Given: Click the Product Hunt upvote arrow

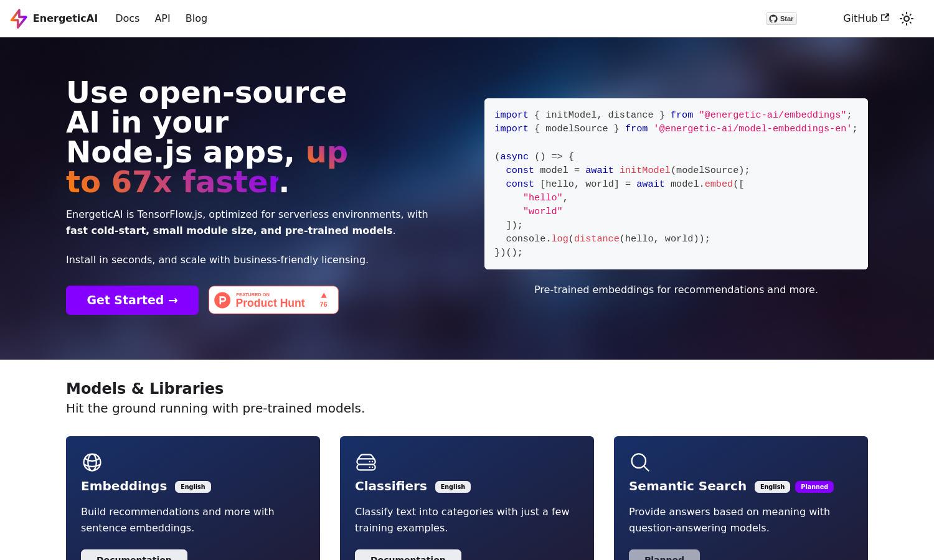Looking at the screenshot, I should 323,296.
